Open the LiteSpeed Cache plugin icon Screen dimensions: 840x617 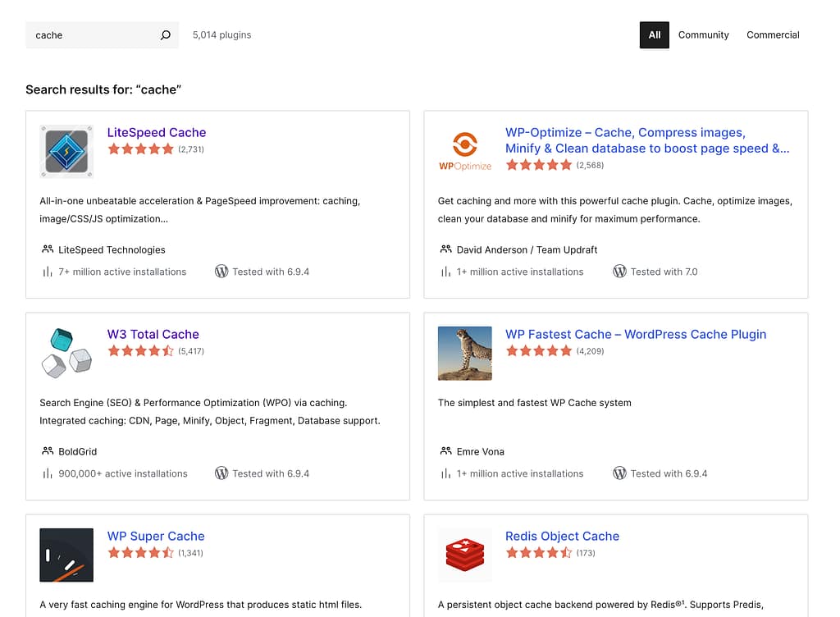point(66,152)
